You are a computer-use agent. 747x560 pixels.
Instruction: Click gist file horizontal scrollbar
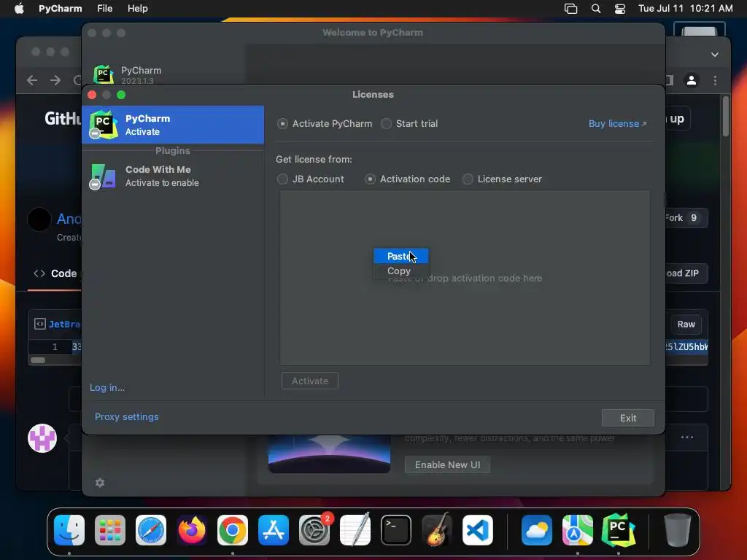(38, 360)
